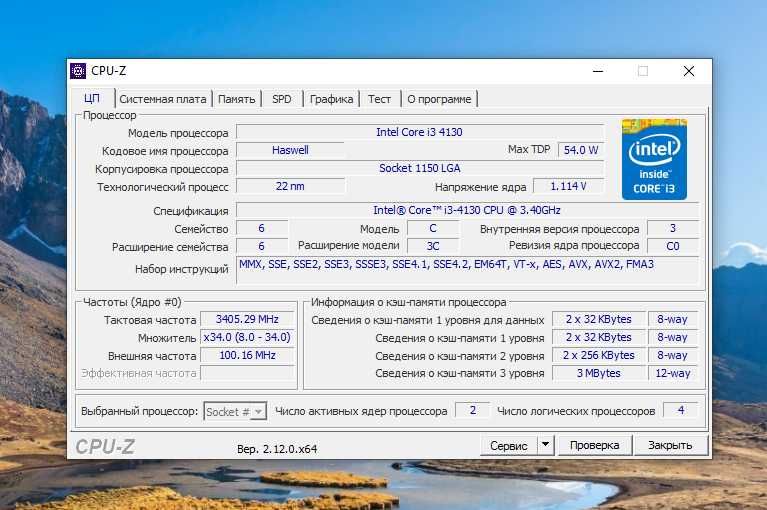Viewport: 767px width, 510px height.
Task: Click the 12-way associativity value
Action: (x=673, y=373)
